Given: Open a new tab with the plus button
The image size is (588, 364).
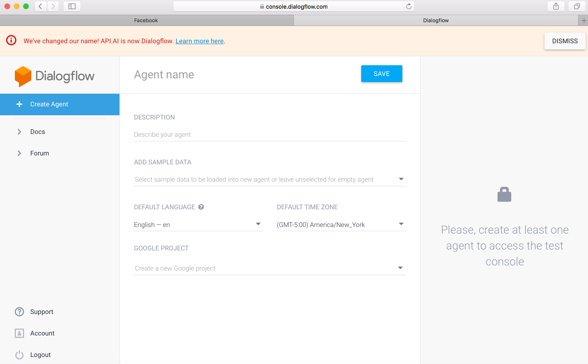Looking at the screenshot, I should pyautogui.click(x=583, y=21).
